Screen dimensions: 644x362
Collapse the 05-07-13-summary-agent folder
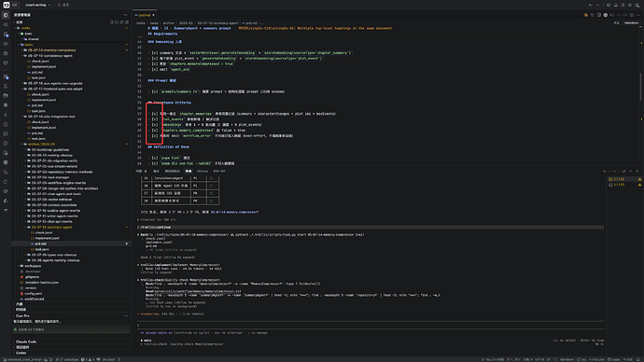coord(51,227)
